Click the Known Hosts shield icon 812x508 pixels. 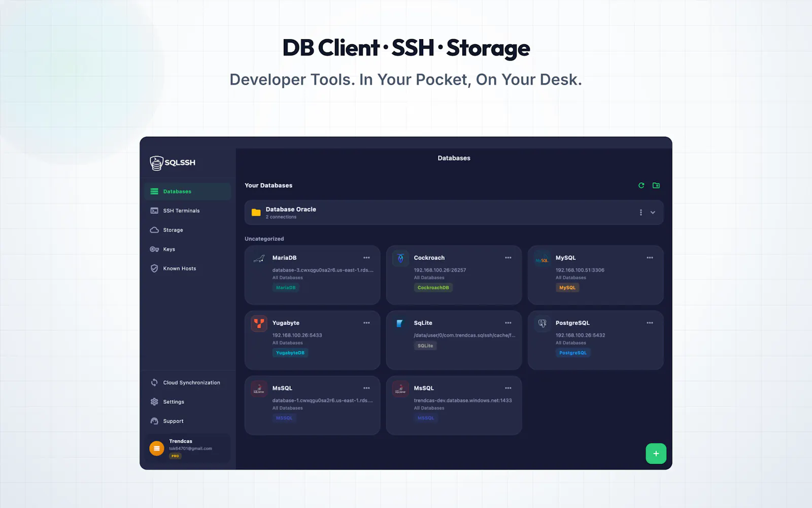(154, 268)
